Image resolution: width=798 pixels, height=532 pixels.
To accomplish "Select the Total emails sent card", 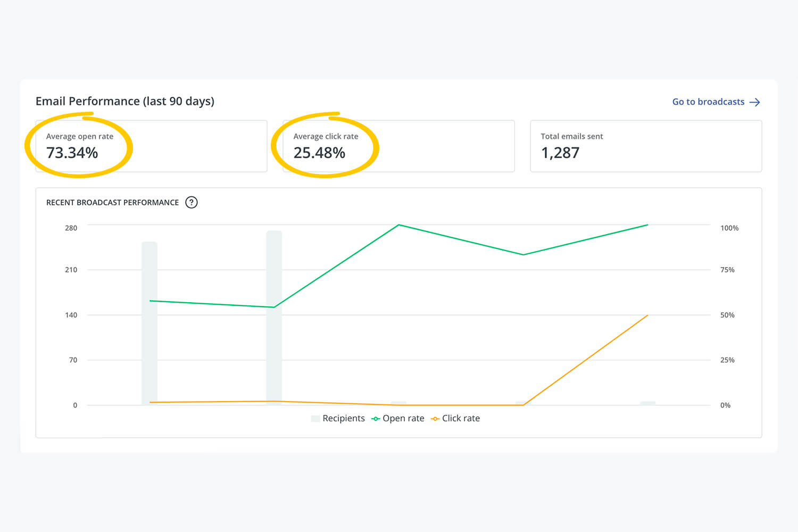I will 646,146.
